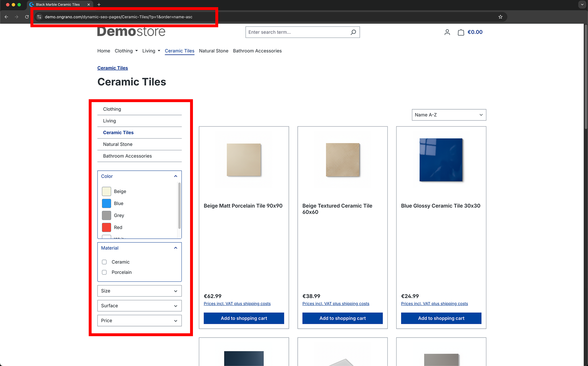This screenshot has height=366, width=588.
Task: Open Beige Matt Porcelain Tile 90x90 title
Action: coord(243,206)
